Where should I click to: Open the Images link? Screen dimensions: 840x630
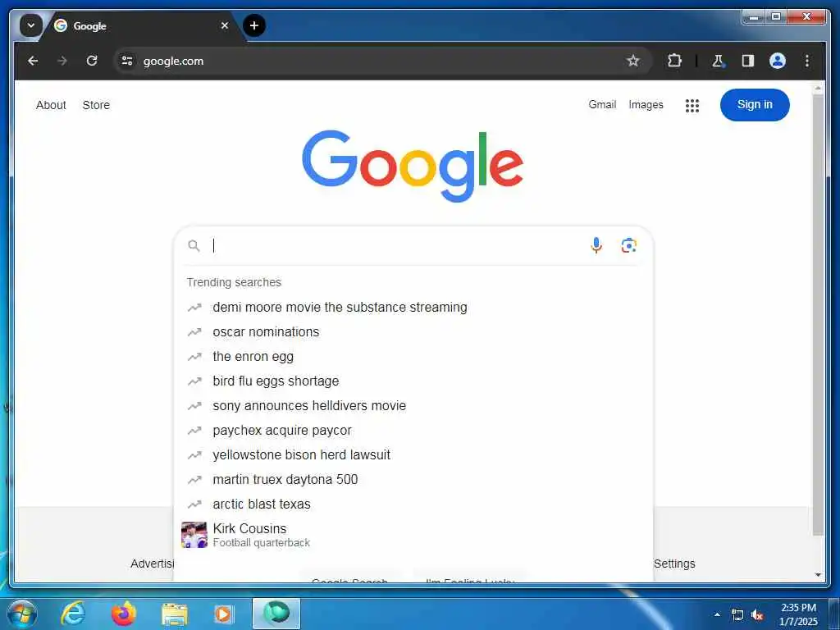646,104
